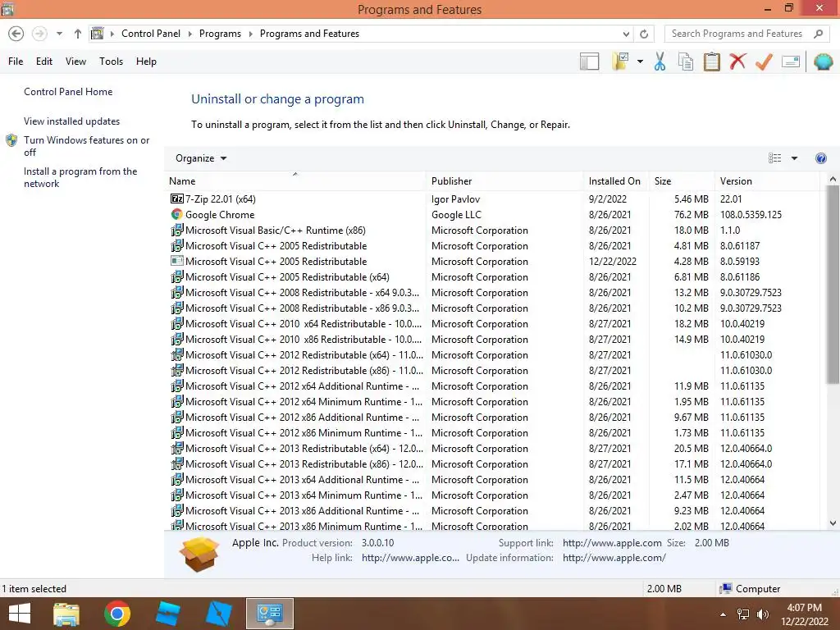Click the orange checkmark Properties icon

tap(764, 62)
